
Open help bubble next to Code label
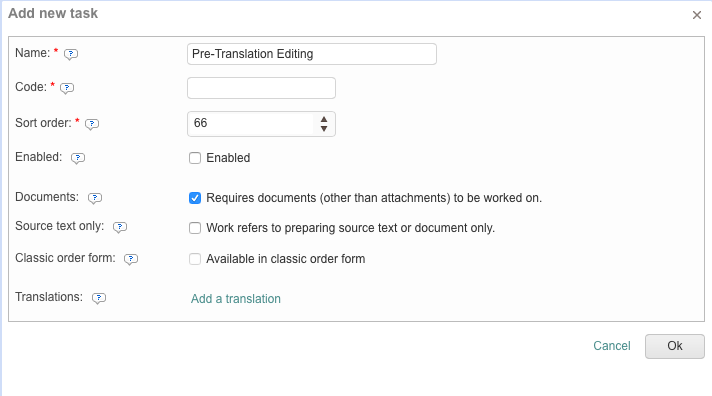[67, 88]
